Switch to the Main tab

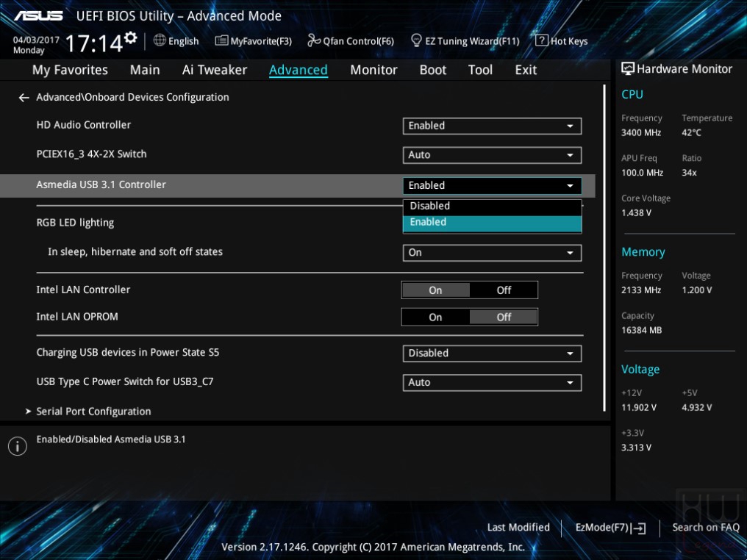[x=145, y=70]
